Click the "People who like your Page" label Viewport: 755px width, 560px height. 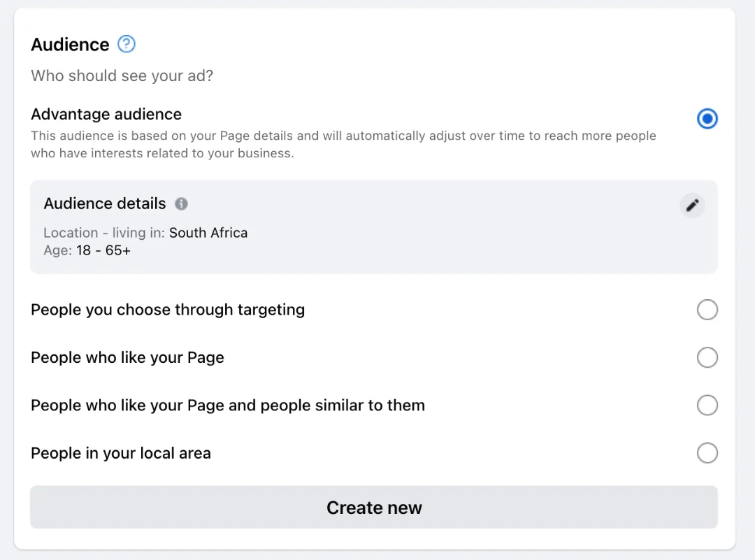128,357
